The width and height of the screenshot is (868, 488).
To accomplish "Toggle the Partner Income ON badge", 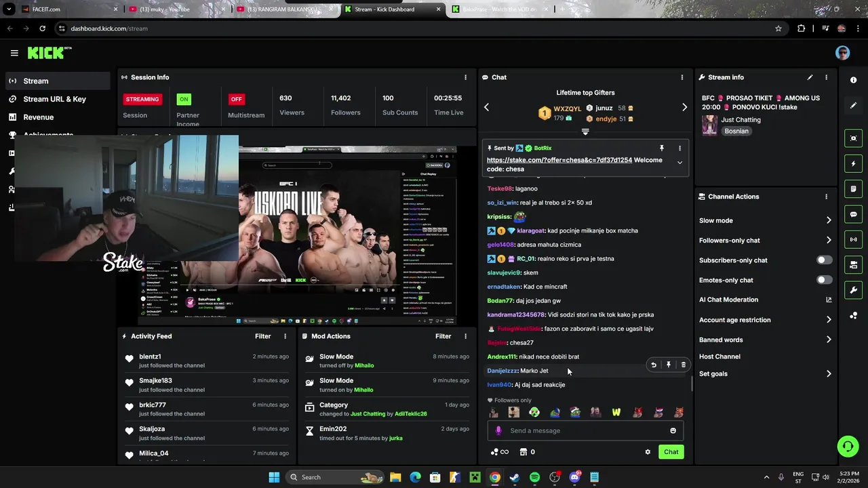I will point(183,99).
